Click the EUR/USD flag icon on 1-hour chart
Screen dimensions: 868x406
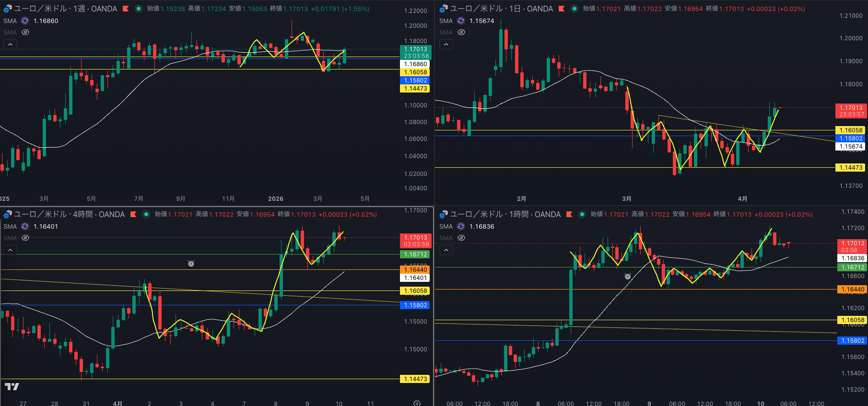pyautogui.click(x=444, y=214)
